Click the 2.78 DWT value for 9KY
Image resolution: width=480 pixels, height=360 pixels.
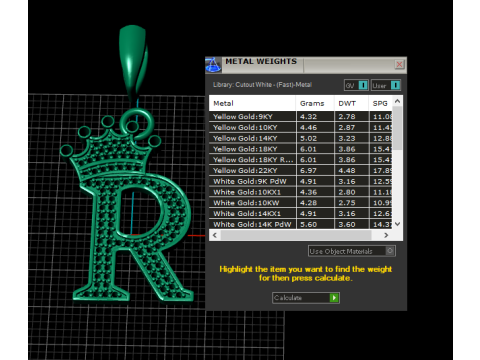pyautogui.click(x=347, y=117)
